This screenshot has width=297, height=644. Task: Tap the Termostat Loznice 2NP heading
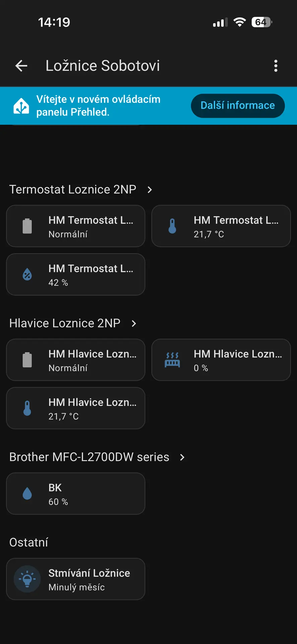72,190
